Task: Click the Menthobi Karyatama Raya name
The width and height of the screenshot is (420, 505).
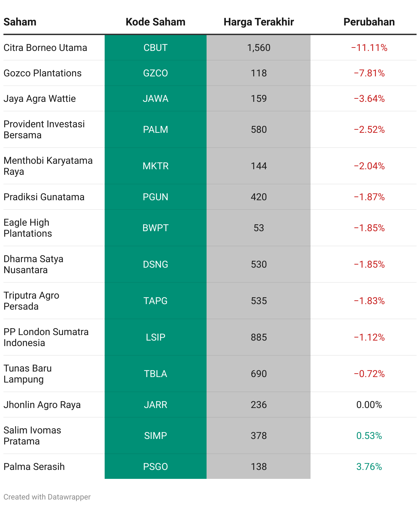Action: pyautogui.click(x=48, y=166)
